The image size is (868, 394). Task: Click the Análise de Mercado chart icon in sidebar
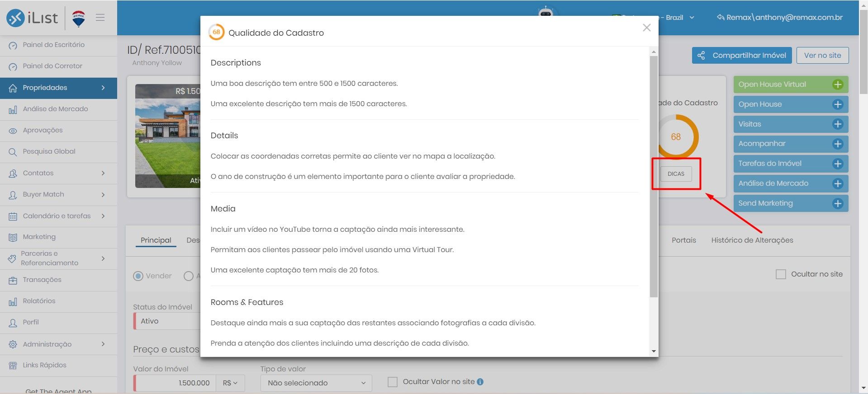point(13,109)
